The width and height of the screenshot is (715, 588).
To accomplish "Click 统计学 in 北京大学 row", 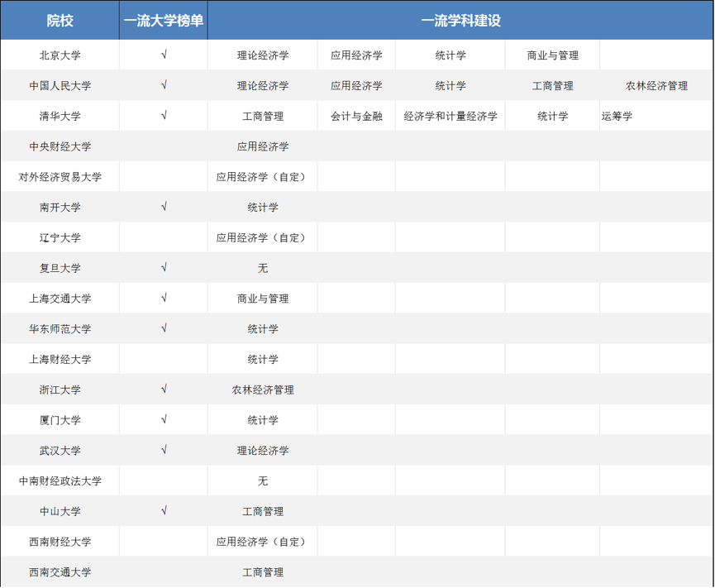I will (x=450, y=55).
